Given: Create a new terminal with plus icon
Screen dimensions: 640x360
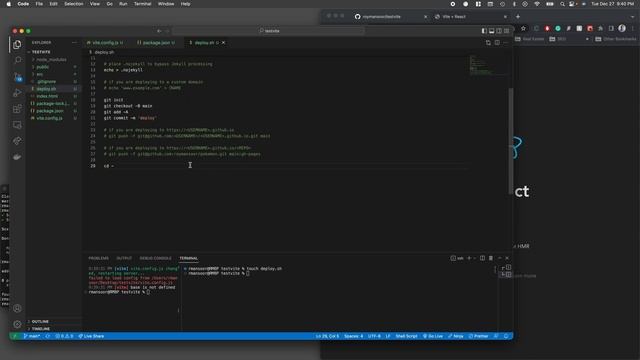Looking at the screenshot, I should click(x=469, y=258).
